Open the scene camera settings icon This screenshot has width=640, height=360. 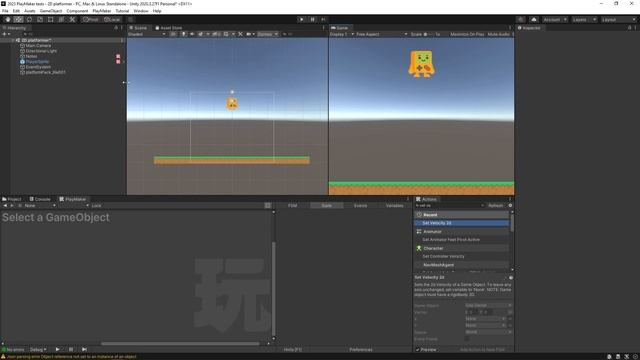[x=249, y=34]
